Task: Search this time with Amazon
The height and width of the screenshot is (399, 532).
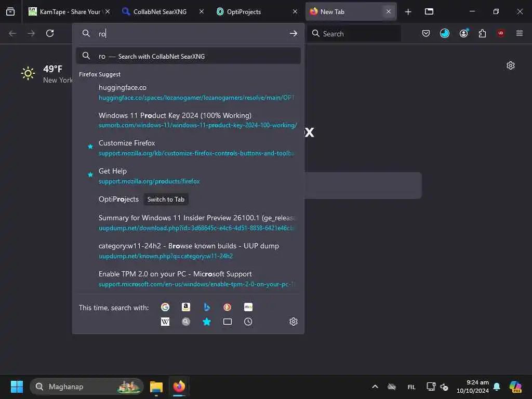Action: pos(186,307)
